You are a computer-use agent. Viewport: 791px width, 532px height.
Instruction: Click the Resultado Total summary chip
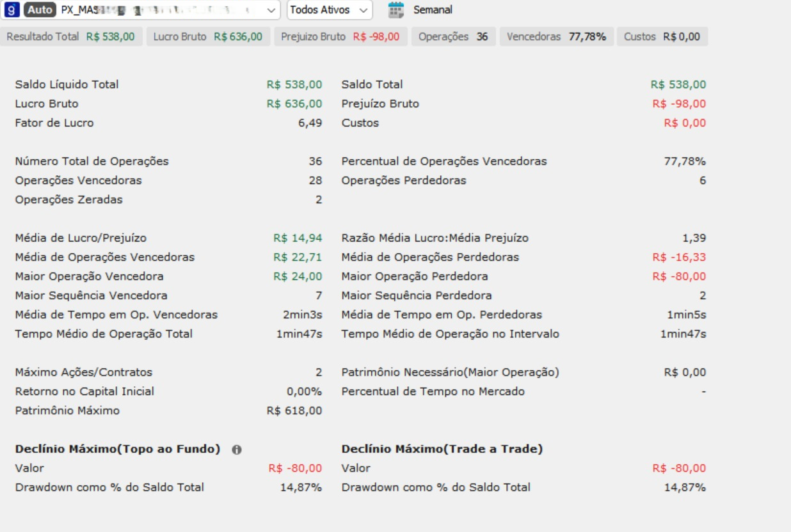point(71,36)
